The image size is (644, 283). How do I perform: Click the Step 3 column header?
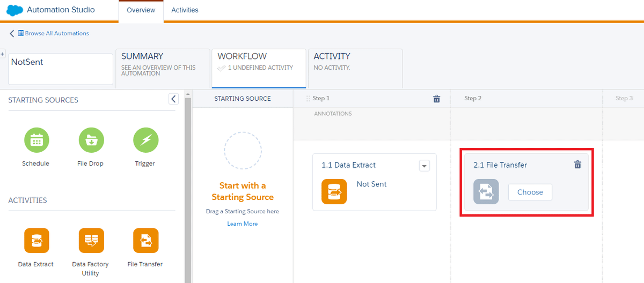tap(624, 98)
